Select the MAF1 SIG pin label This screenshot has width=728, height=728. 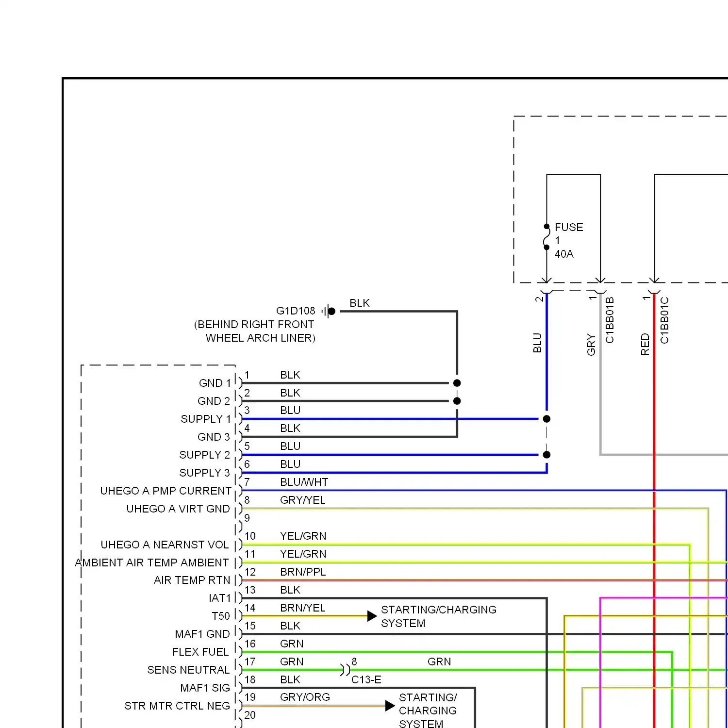pos(205,688)
